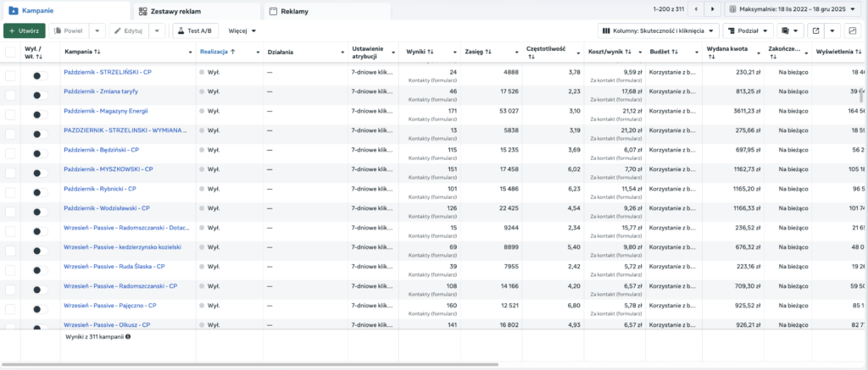Tick the select-all checkbox in header
The width and height of the screenshot is (868, 370).
(10, 52)
